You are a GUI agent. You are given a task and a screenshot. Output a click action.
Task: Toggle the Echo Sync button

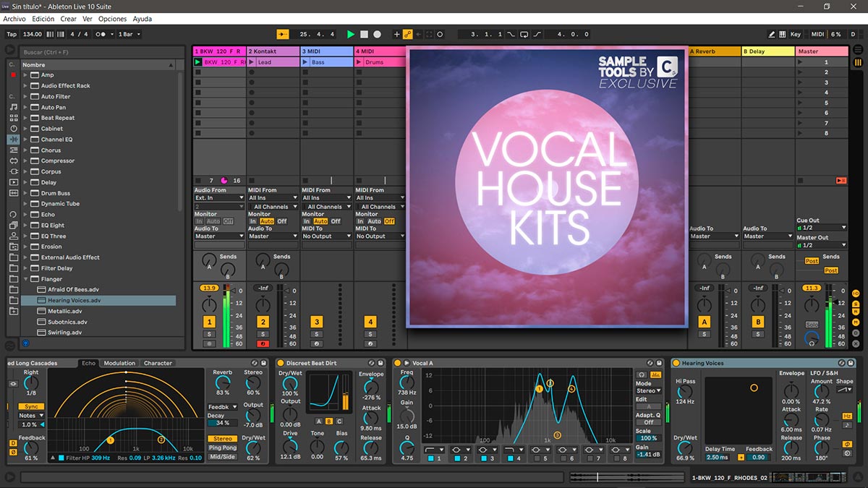(x=32, y=406)
